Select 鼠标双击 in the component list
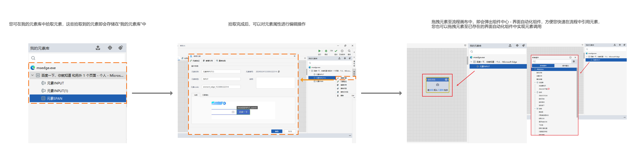The image size is (644, 166). click(x=541, y=99)
